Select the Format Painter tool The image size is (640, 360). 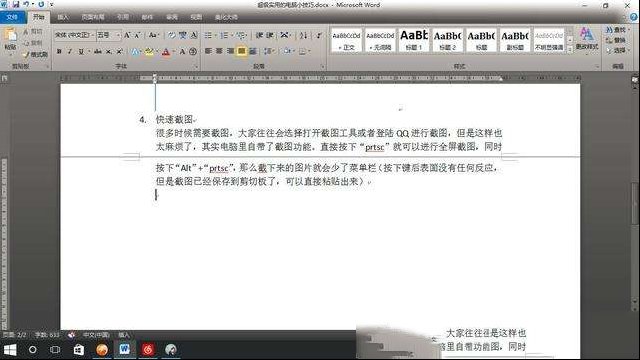pyautogui.click(x=36, y=54)
